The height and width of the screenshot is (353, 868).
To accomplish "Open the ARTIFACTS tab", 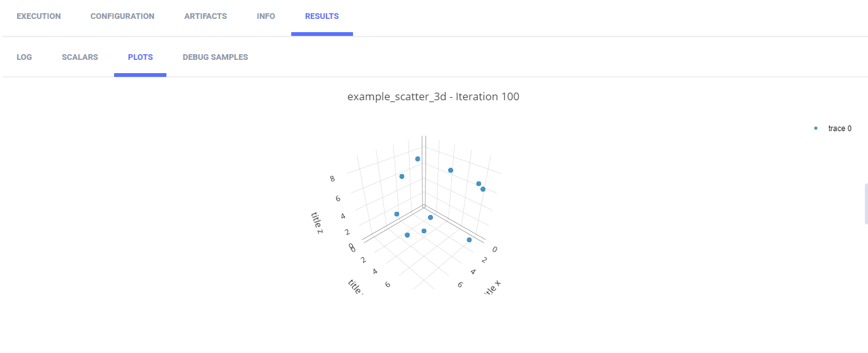I will 205,16.
